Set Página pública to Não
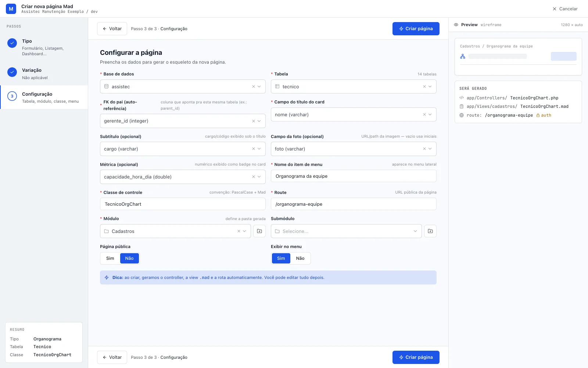Image resolution: width=588 pixels, height=368 pixels. point(129,258)
